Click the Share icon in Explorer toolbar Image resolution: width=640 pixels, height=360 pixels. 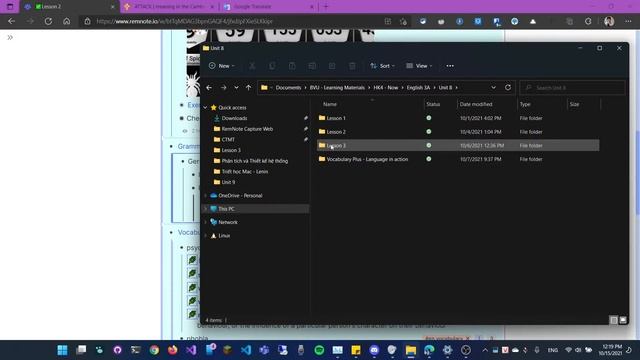[332, 66]
